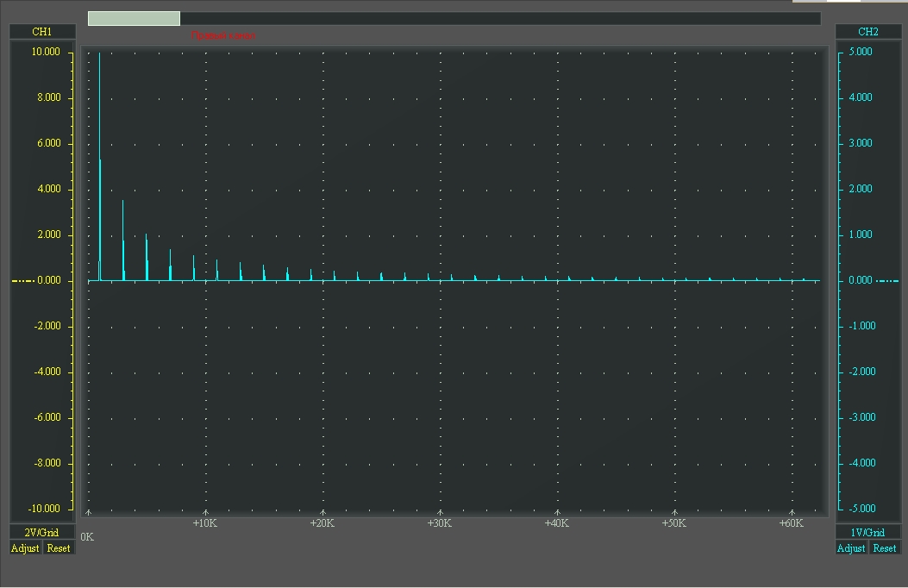Click the red 'Правый канал' label
Viewport: 908px width, 588px height.
point(223,35)
